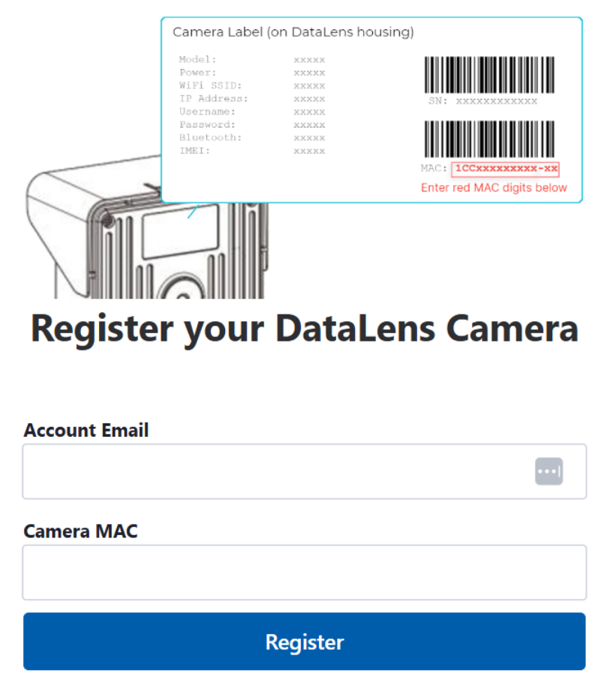The height and width of the screenshot is (692, 616).
Task: Focus the Camera MAC input field
Action: [x=304, y=572]
